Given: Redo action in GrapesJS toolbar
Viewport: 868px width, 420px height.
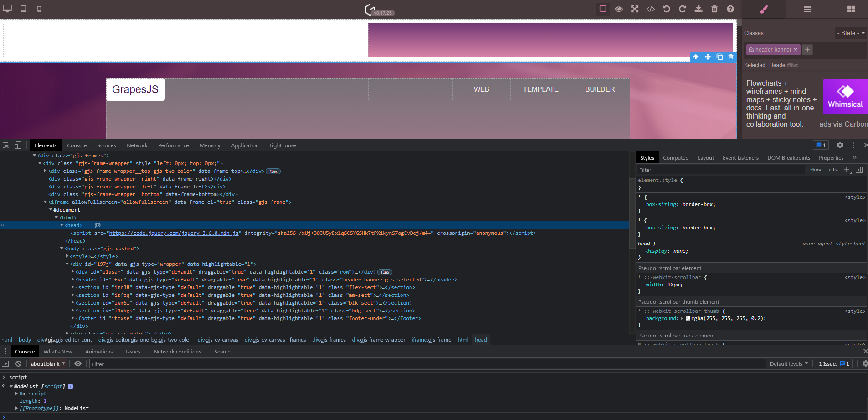Looking at the screenshot, I should [683, 9].
